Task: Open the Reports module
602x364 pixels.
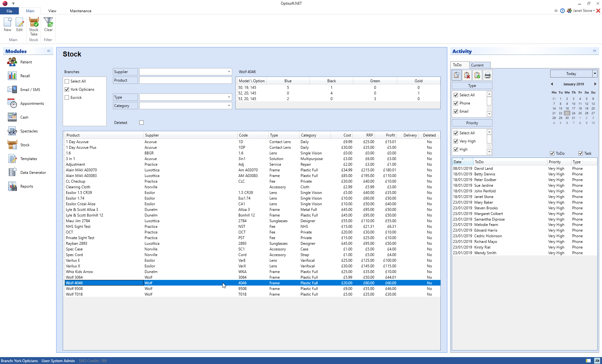Action: coord(27,186)
